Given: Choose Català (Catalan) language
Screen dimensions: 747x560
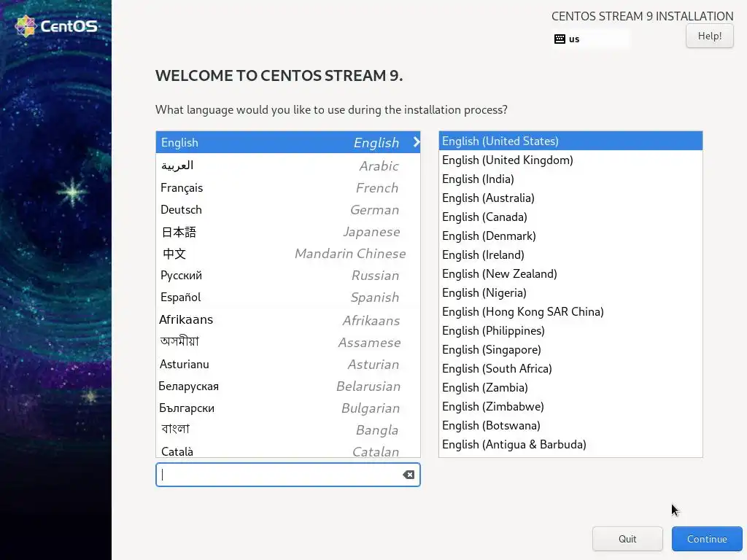Looking at the screenshot, I should coord(287,451).
